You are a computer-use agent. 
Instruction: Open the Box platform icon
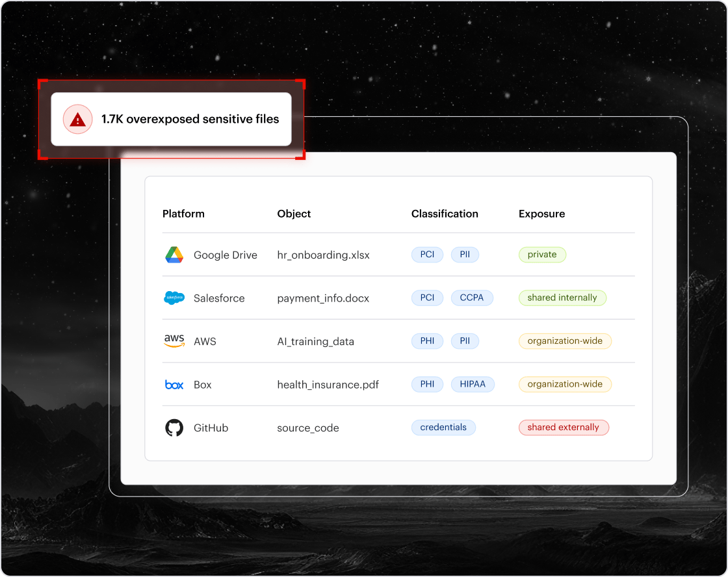click(x=174, y=384)
